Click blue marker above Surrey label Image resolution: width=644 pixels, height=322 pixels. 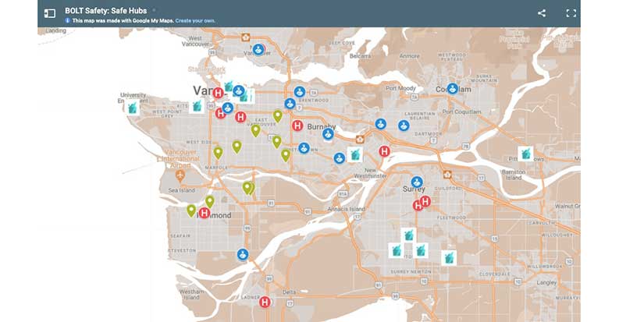point(417,182)
